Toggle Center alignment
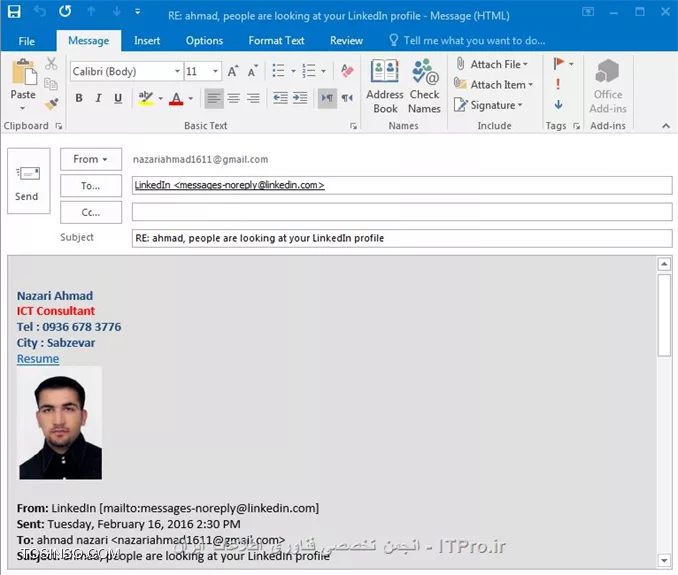678x575 pixels. (x=233, y=99)
